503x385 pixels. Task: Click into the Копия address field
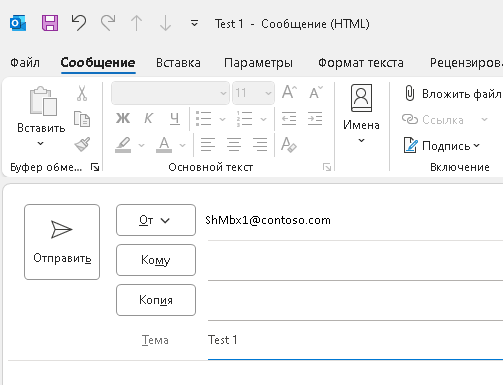pos(355,301)
